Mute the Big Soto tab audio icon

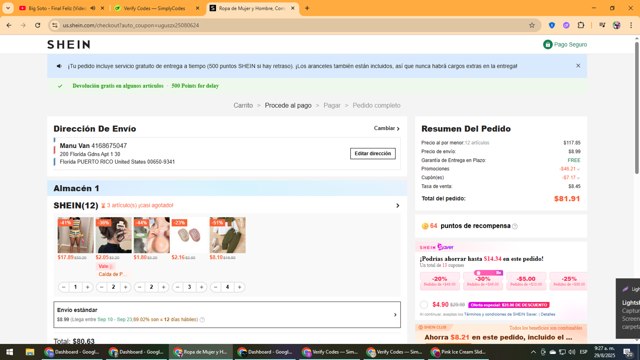click(x=93, y=8)
